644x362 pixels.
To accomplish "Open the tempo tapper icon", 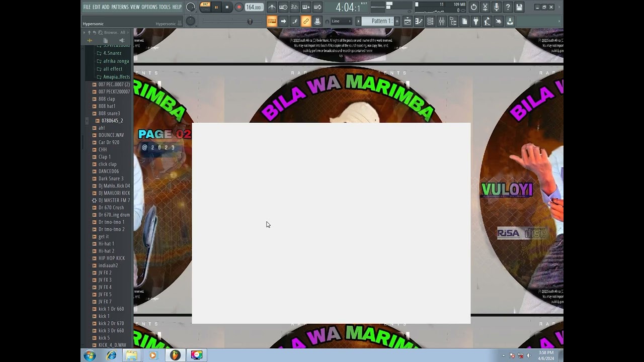I will coord(487,21).
